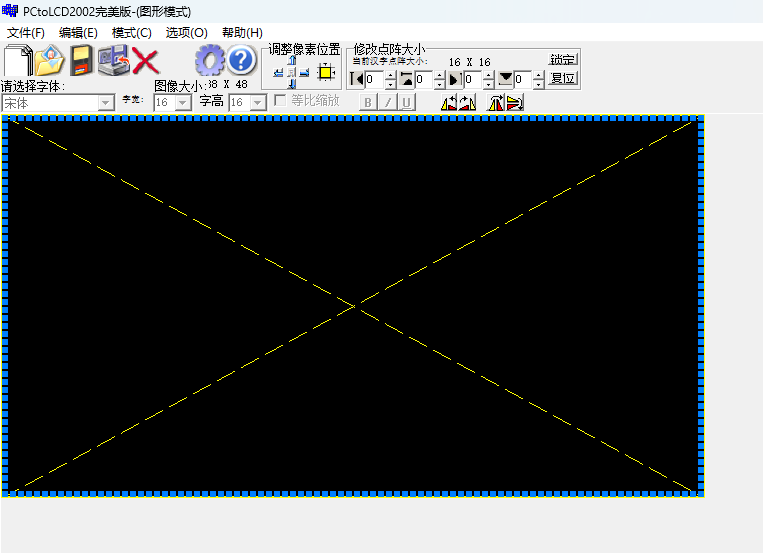Increase the left-edge value spinner
This screenshot has height=553, width=763.
(390, 75)
